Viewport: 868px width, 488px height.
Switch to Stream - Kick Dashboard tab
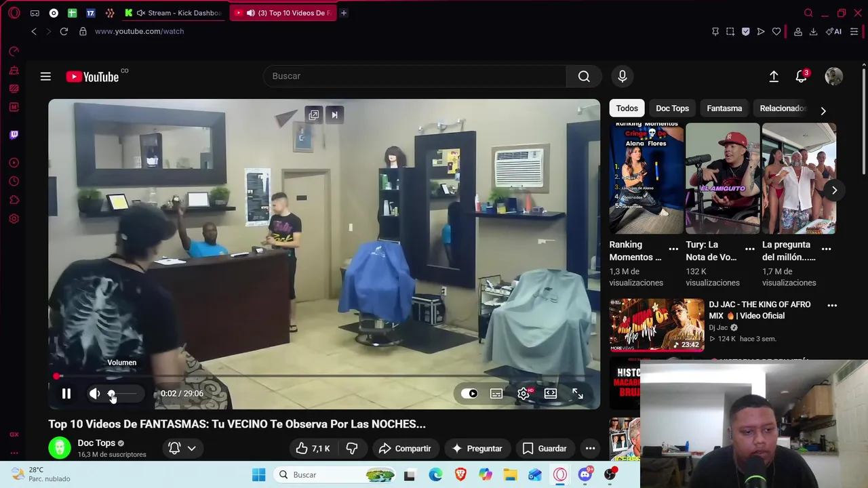(x=174, y=13)
